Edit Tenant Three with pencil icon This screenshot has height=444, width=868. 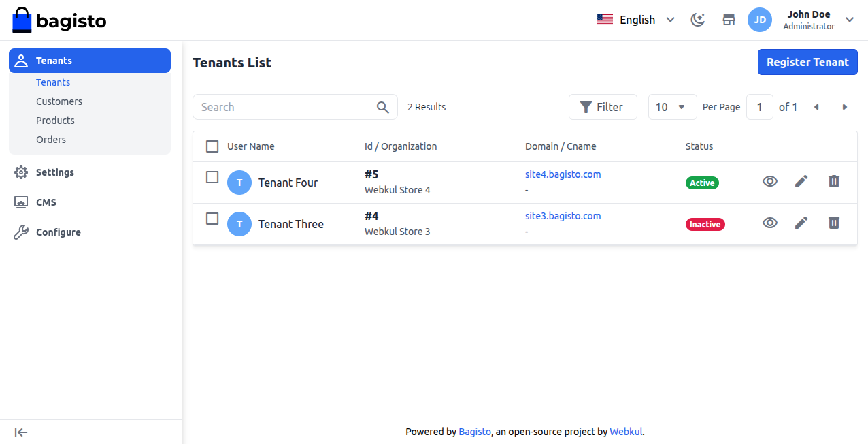coord(801,223)
